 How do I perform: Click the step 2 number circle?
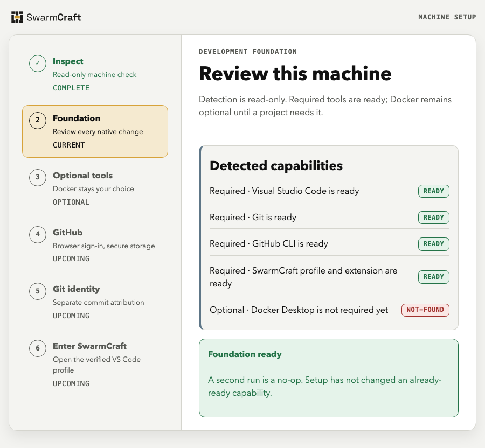pos(38,120)
